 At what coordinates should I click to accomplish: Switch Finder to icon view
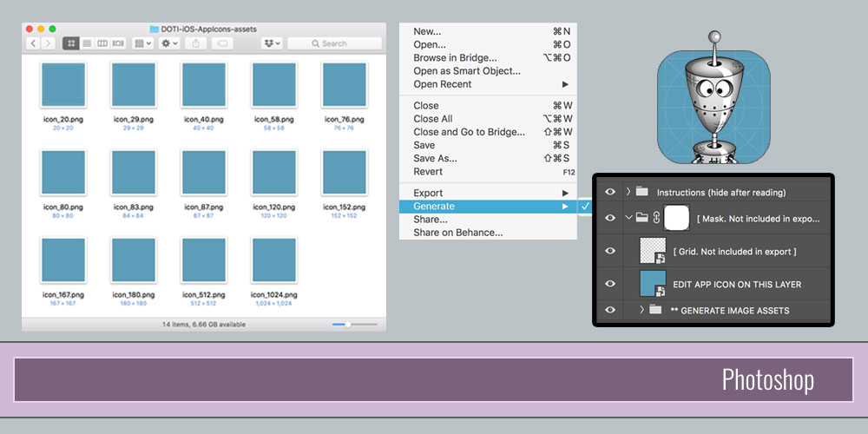click(x=72, y=43)
